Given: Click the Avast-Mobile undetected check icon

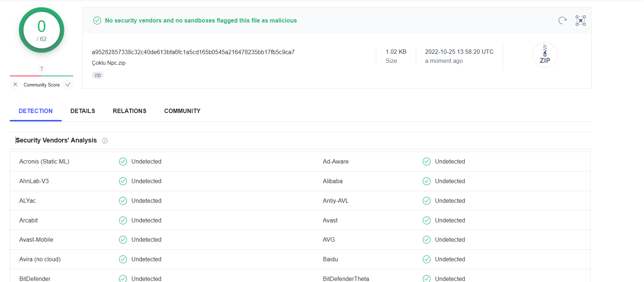Looking at the screenshot, I should (123, 239).
